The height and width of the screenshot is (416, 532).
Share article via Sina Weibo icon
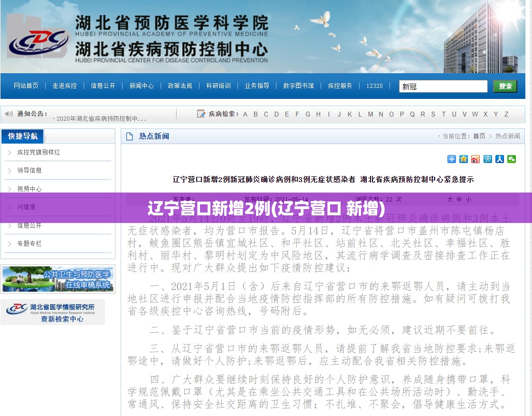(x=475, y=159)
